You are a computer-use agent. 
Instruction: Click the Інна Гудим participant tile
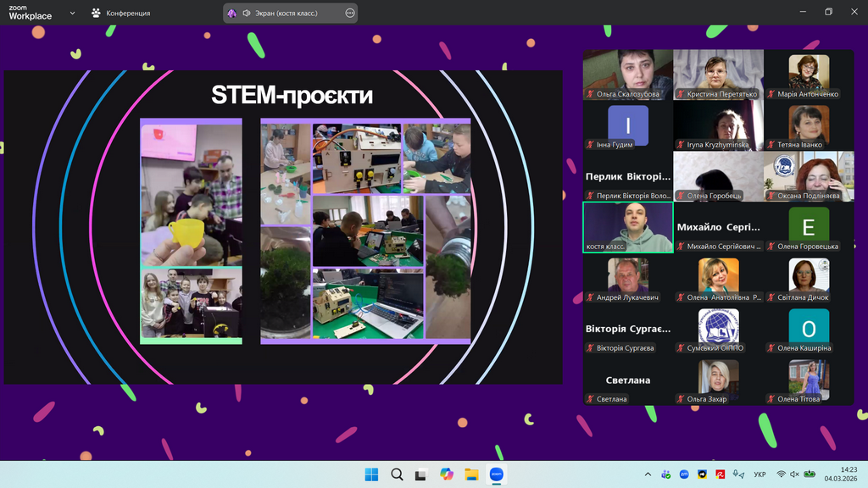628,125
